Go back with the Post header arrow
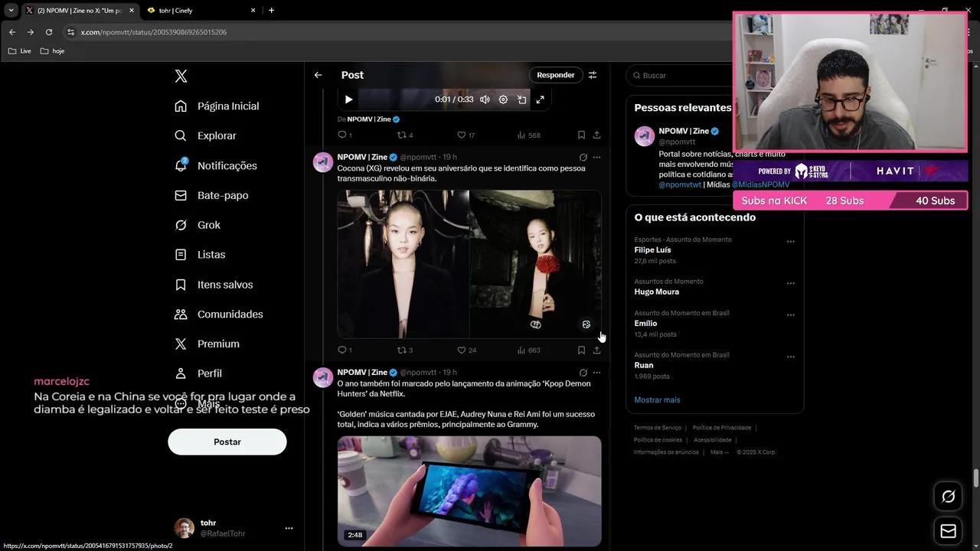 pyautogui.click(x=318, y=75)
